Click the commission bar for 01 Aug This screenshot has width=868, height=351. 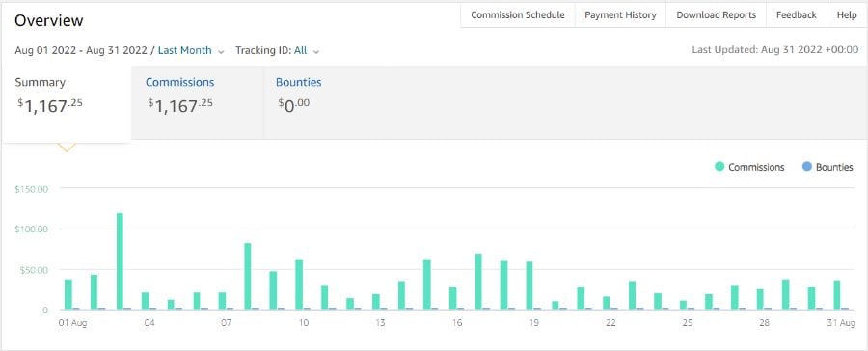68,294
